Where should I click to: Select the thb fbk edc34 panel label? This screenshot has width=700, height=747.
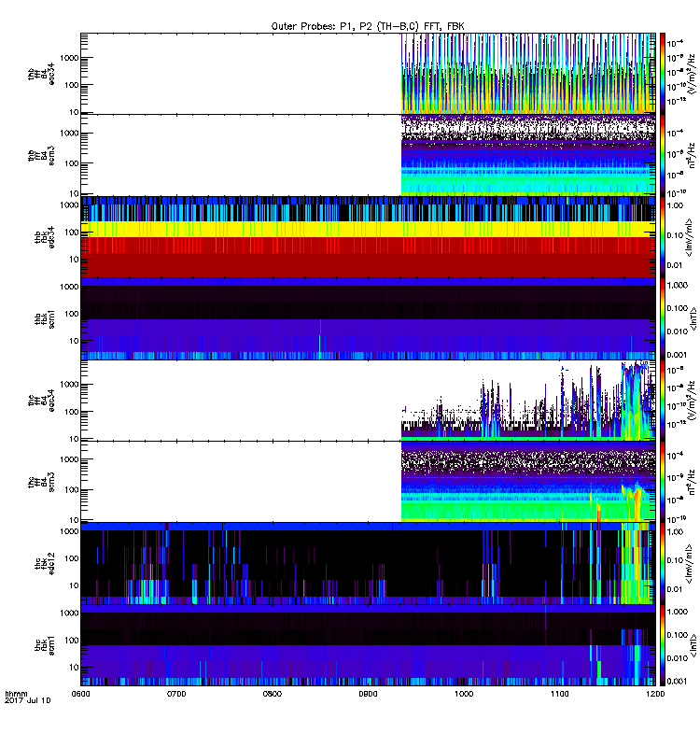coord(45,237)
